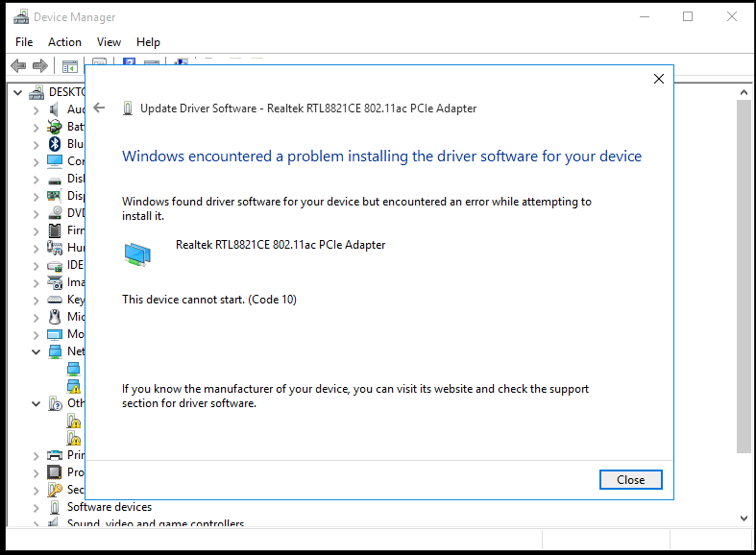This screenshot has width=756, height=555.
Task: Collapse the Other devices category
Action: (37, 403)
